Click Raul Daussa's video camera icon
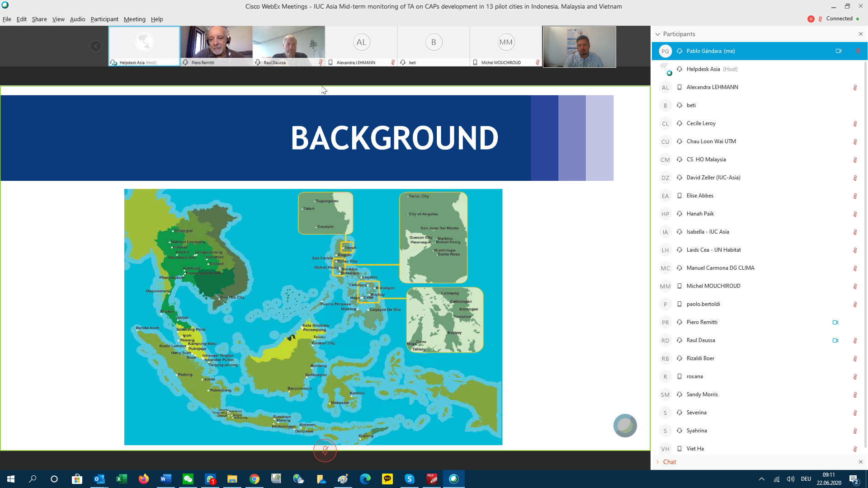This screenshot has height=488, width=868. (835, 340)
